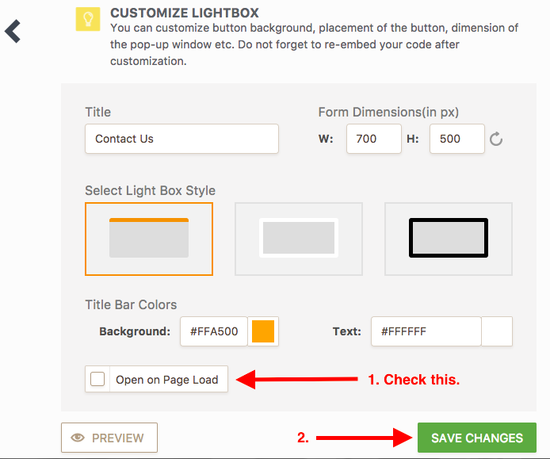Screen dimensions: 550x459
Task: Click the width field showing 700
Action: (x=374, y=139)
